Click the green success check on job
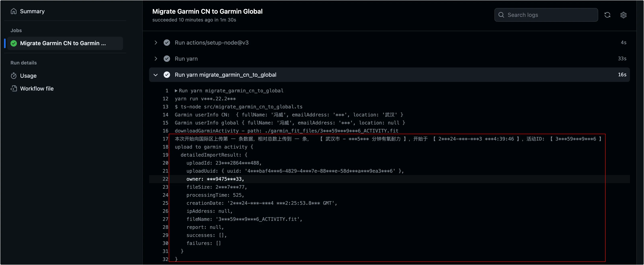Screen dimensions: 644x265 point(14,43)
